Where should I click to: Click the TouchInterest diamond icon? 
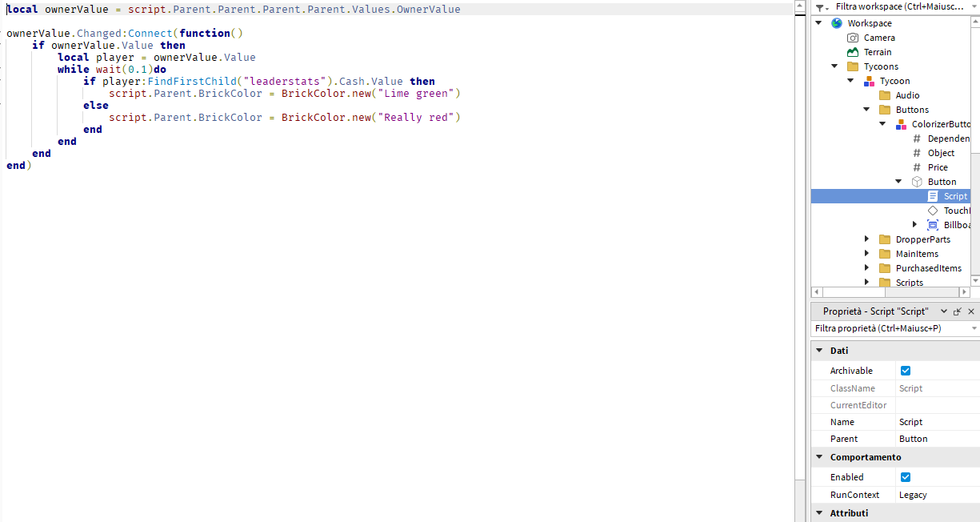coord(933,211)
